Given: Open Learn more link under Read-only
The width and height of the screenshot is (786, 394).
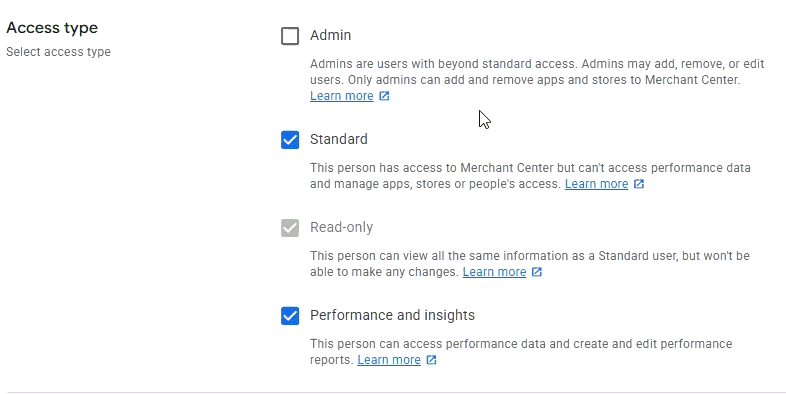Looking at the screenshot, I should pos(494,272).
